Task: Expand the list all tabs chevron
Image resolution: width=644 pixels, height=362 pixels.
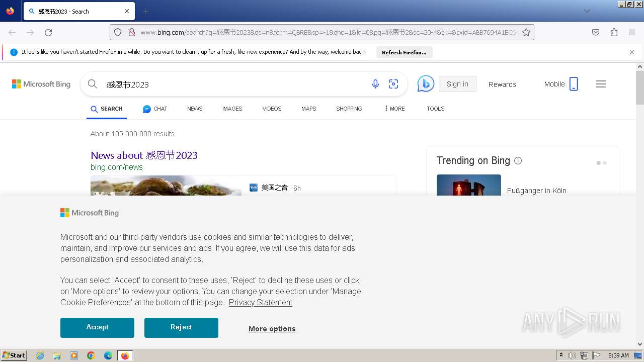Action: (x=587, y=11)
